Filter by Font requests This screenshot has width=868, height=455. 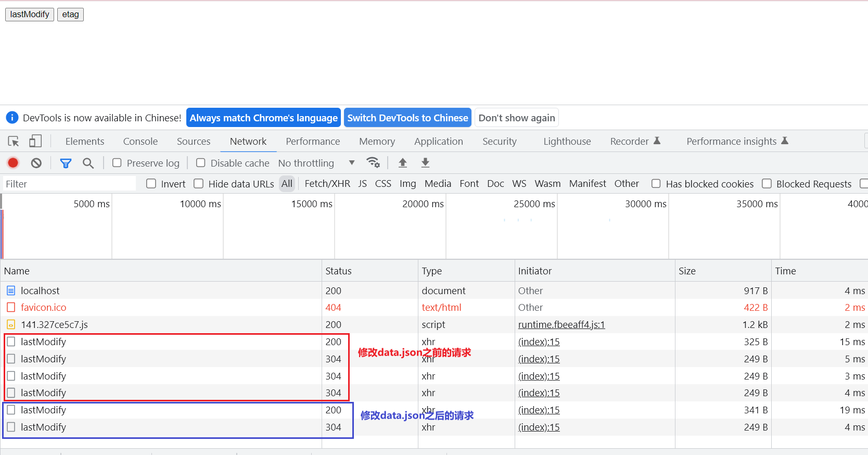[x=469, y=183]
